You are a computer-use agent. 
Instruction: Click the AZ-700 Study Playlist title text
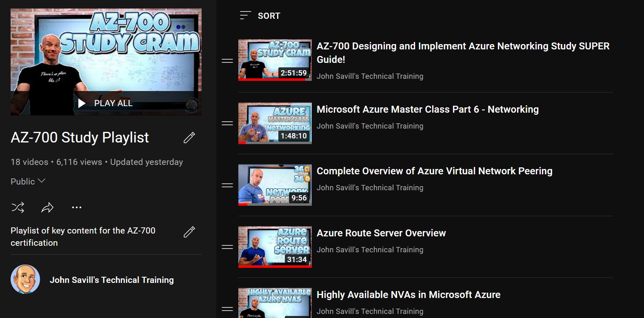[80, 138]
